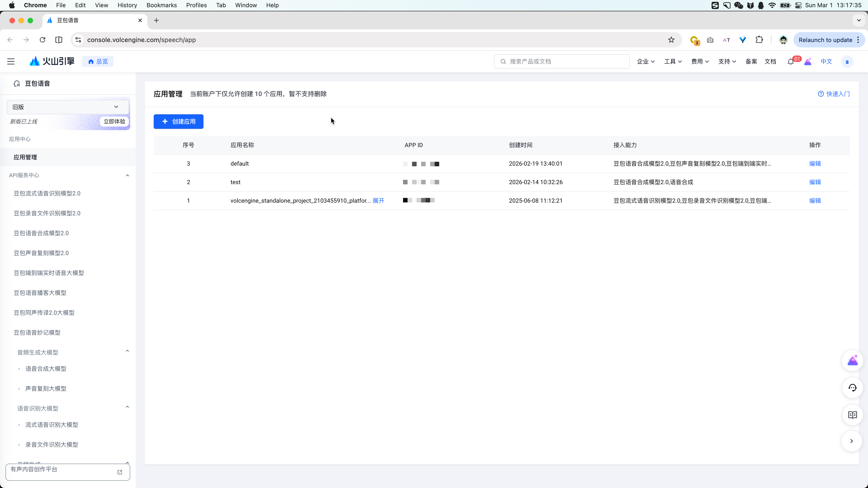The width and height of the screenshot is (868, 488).
Task: Open the Chrome extensions puzzle icon
Action: click(x=759, y=40)
